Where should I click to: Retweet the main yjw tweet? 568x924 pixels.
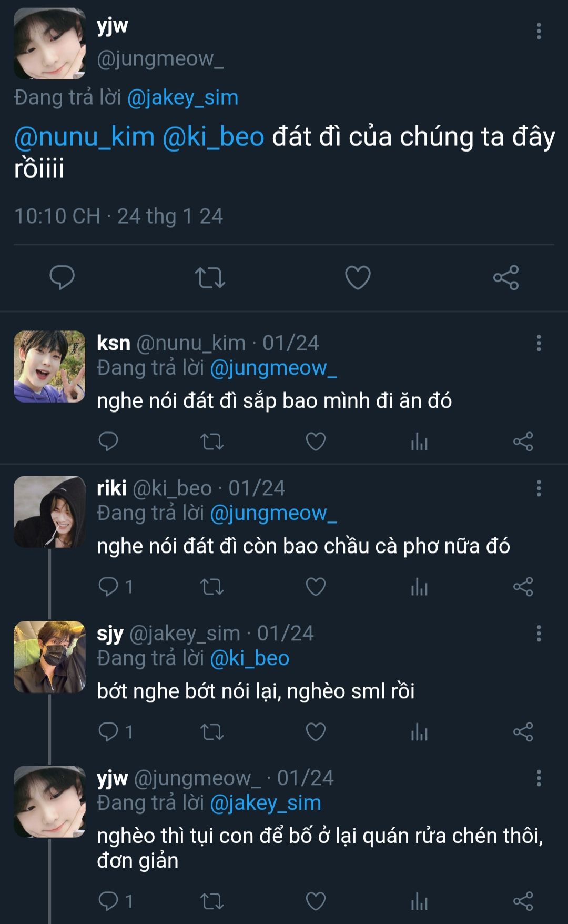tap(210, 277)
